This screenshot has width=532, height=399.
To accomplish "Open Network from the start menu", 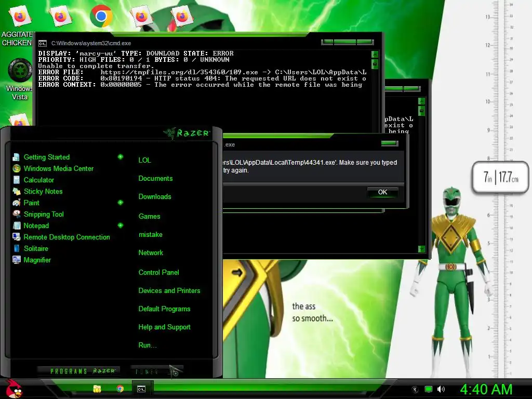I will tap(151, 253).
